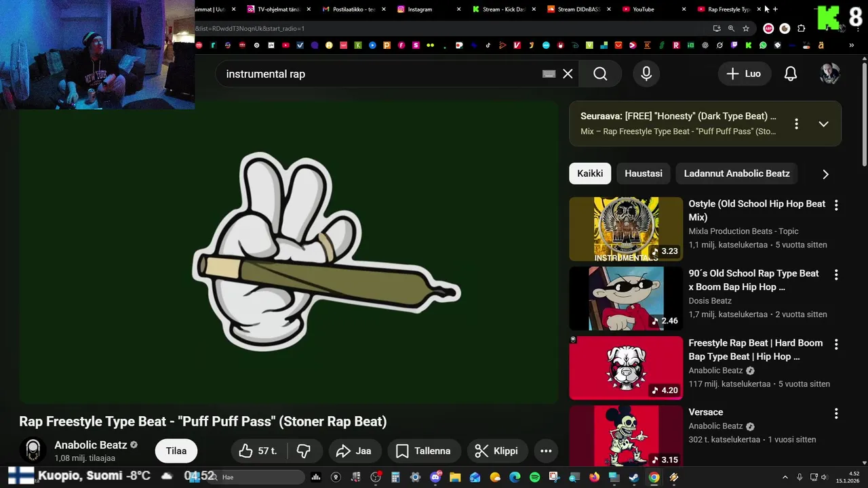Image resolution: width=868 pixels, height=488 pixels.
Task: Show hidden tray icons chevron
Action: click(785, 477)
